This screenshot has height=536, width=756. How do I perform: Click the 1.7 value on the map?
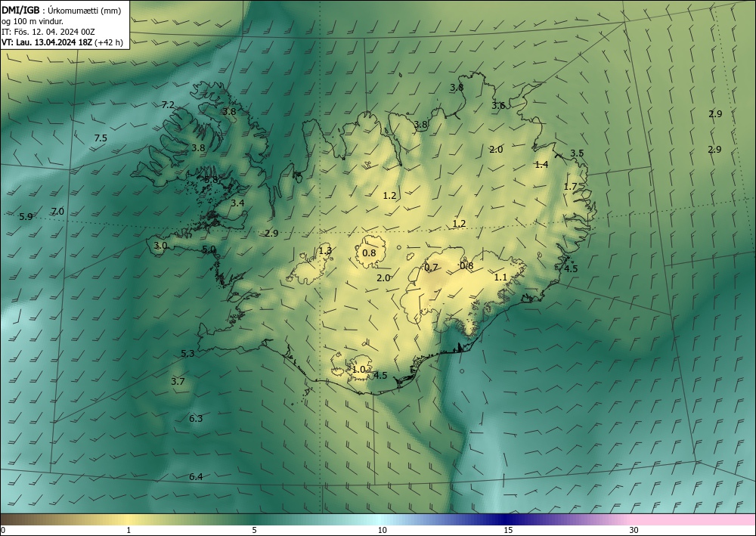tap(570, 187)
